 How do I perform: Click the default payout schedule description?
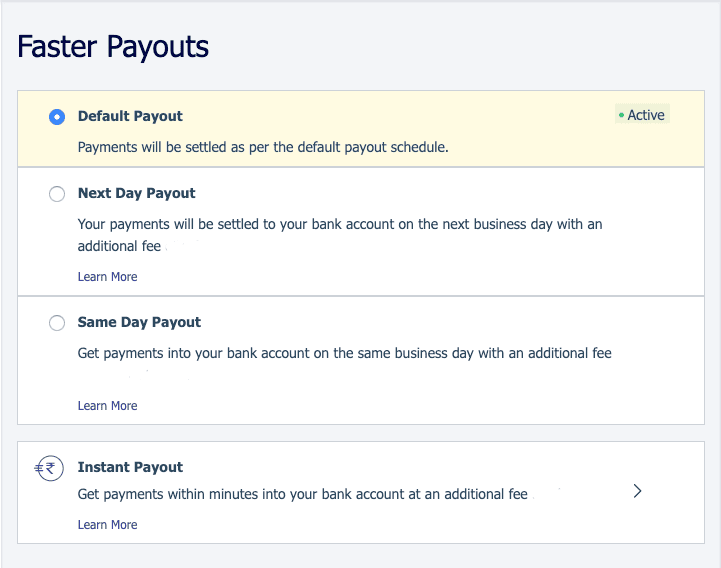[x=263, y=147]
